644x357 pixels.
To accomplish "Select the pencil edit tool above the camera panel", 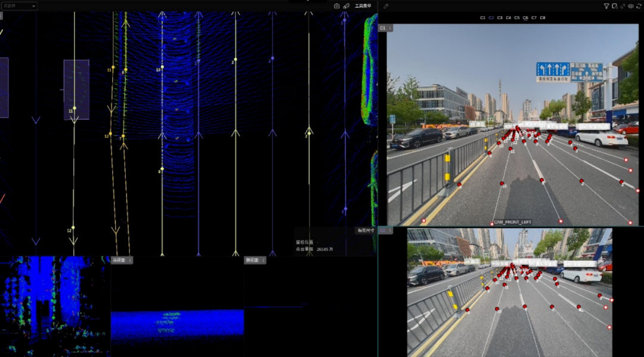I will pos(386,5).
